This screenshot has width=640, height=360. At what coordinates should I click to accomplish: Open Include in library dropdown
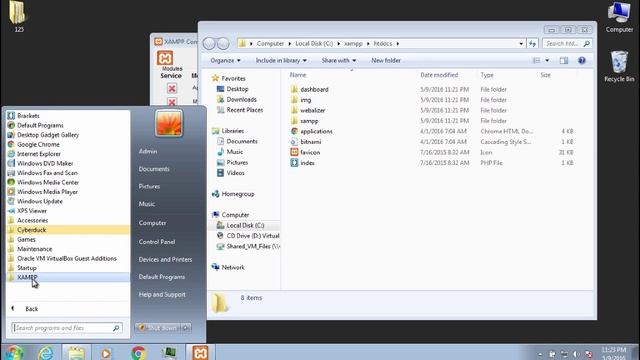tap(281, 60)
